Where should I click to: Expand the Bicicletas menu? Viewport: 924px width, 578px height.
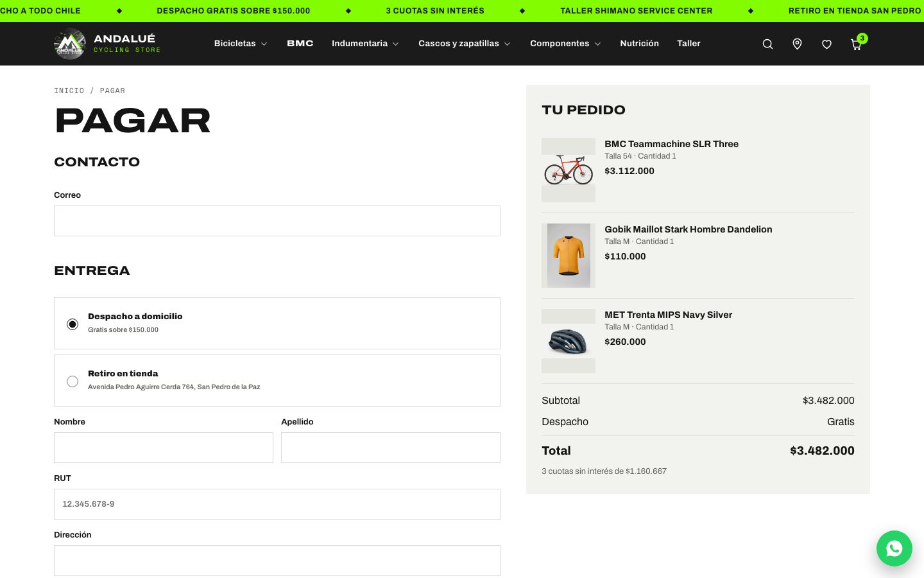pos(241,44)
